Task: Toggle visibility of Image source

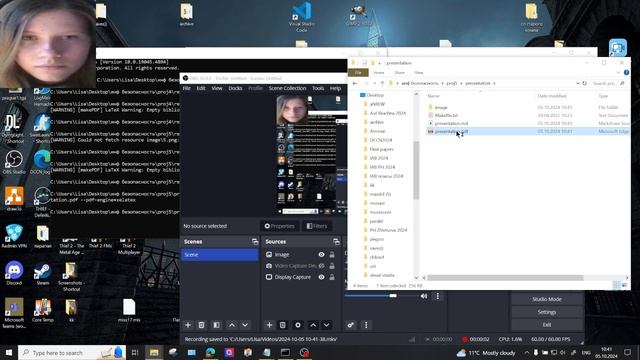Action: click(x=322, y=254)
